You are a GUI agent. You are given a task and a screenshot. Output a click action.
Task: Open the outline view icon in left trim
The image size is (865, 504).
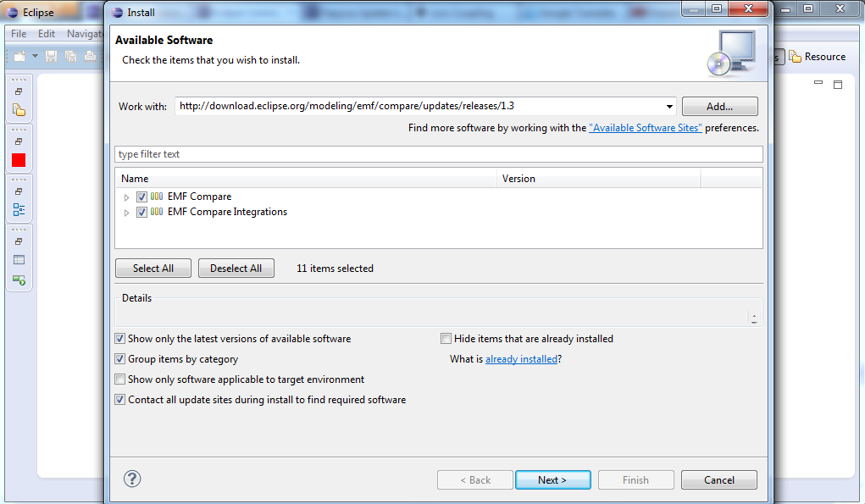point(19,209)
